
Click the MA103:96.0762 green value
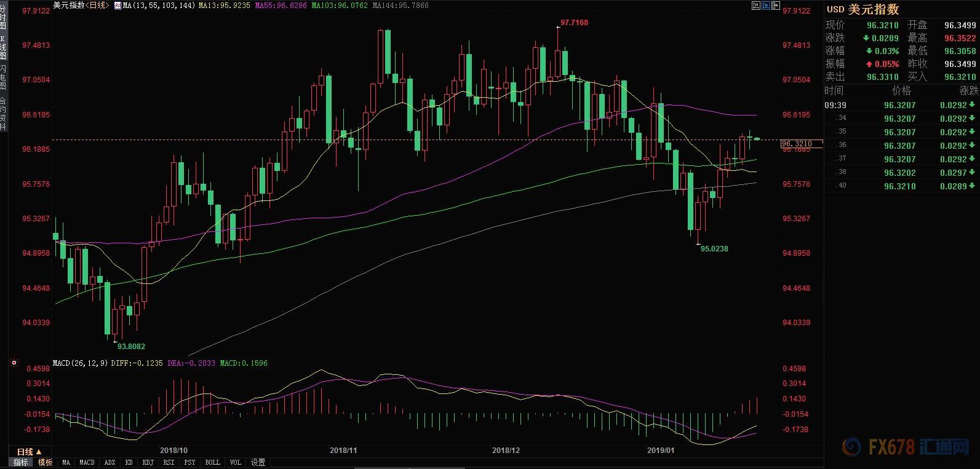340,6
